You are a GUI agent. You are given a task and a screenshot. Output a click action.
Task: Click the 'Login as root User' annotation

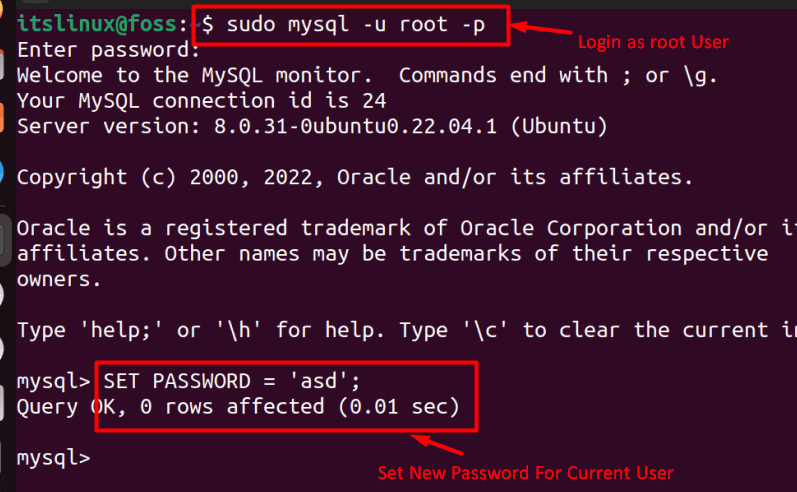click(653, 42)
